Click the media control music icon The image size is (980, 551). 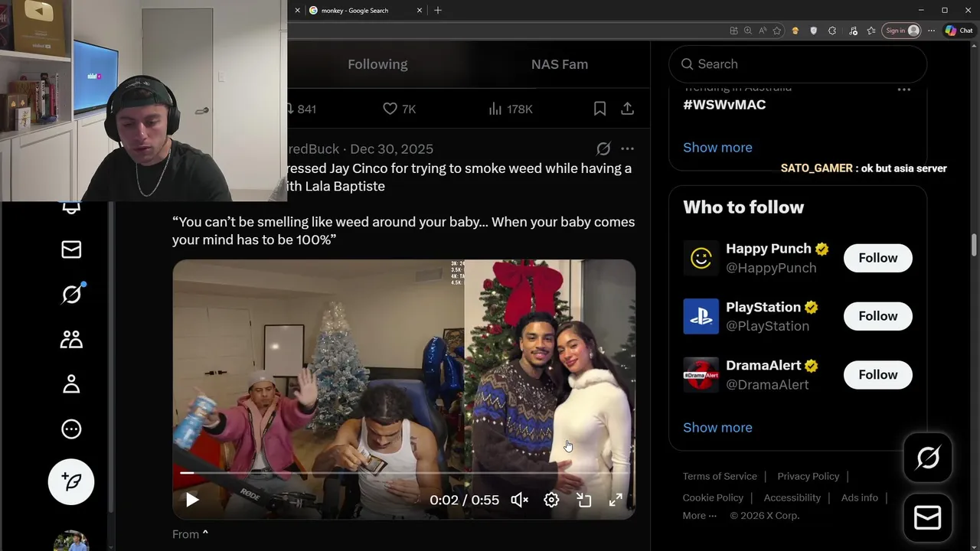pyautogui.click(x=853, y=31)
